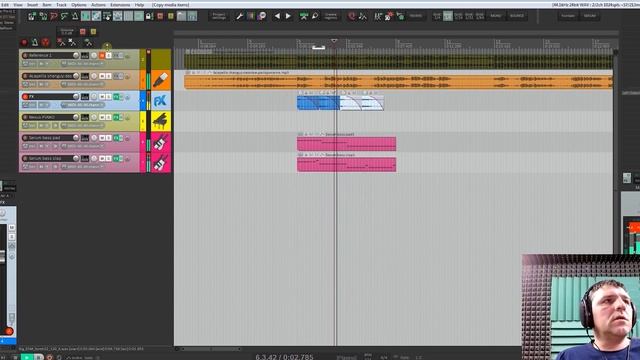640x360 pixels.
Task: Open the green FX button on Nexus PIANO track
Action: pos(116,117)
